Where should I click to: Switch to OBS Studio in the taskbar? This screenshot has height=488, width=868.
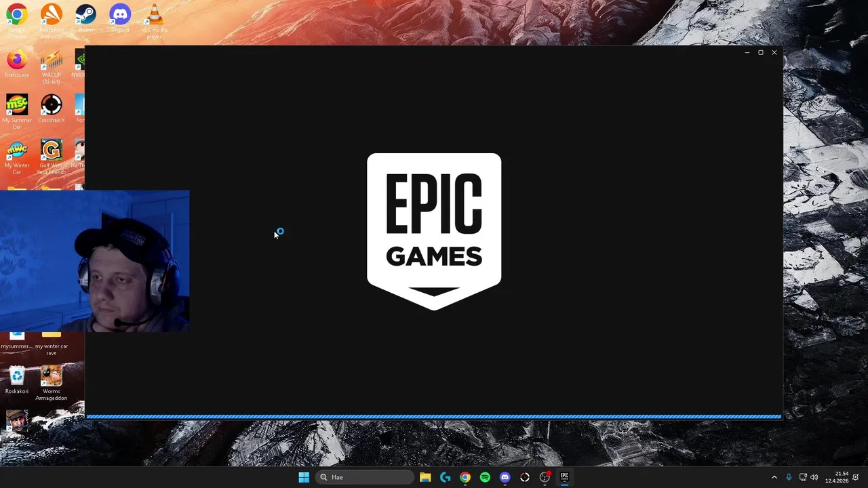[x=545, y=477]
